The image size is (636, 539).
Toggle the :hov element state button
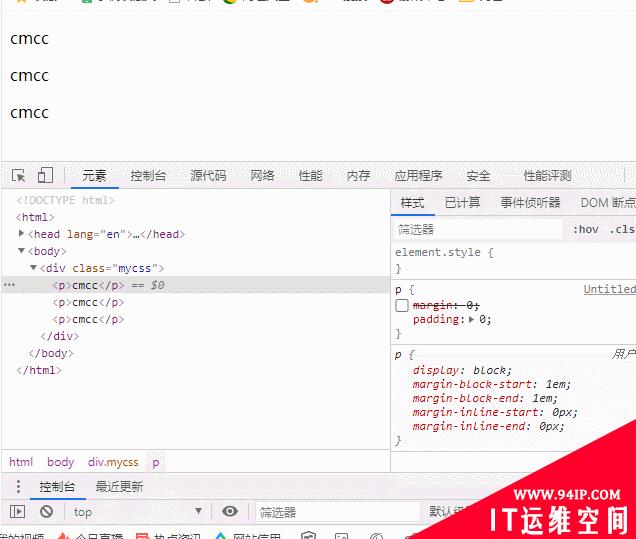[586, 230]
